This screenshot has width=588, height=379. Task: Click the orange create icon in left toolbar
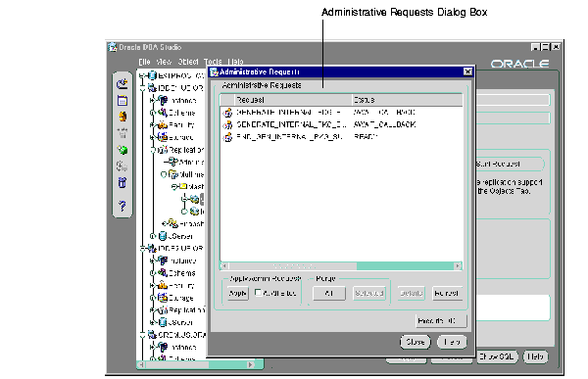click(122, 117)
